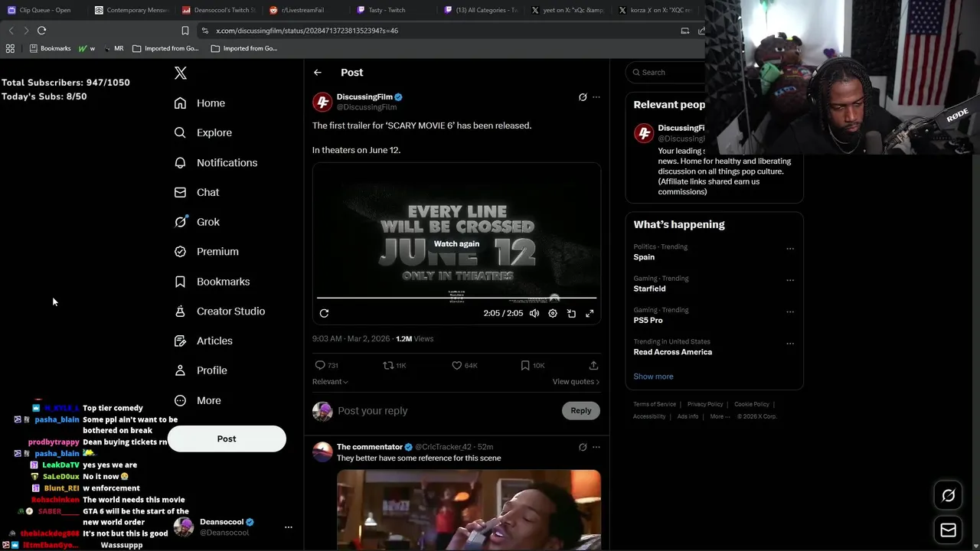Open Spain trending topic
Viewport: 980px width, 551px height.
click(644, 257)
